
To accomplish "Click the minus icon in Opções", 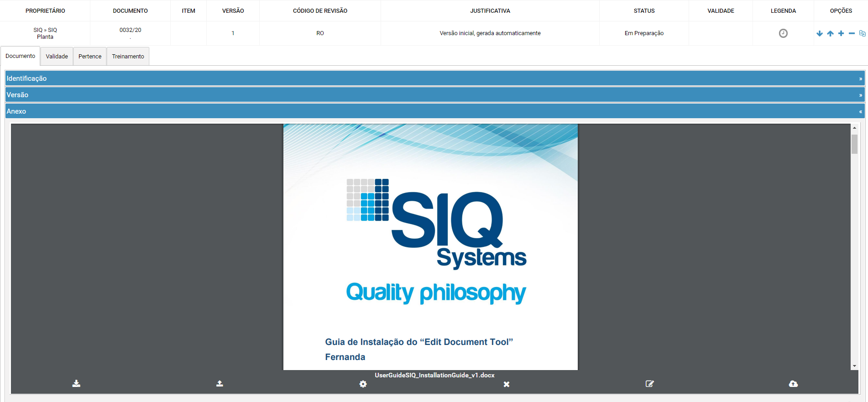I will coord(852,33).
